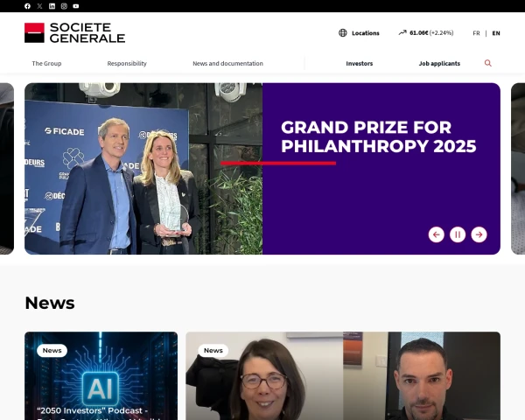Open the X (Twitter) social icon

click(x=39, y=6)
